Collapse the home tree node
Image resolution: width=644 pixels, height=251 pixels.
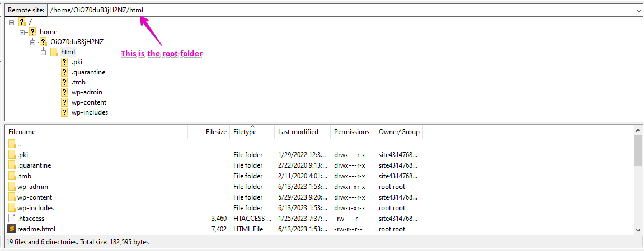22,32
